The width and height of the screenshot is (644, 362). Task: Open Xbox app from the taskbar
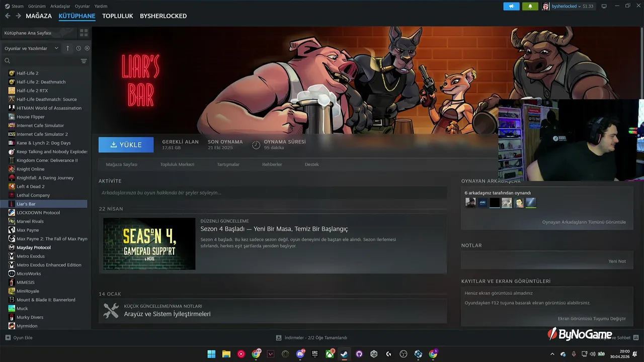pyautogui.click(x=330, y=354)
